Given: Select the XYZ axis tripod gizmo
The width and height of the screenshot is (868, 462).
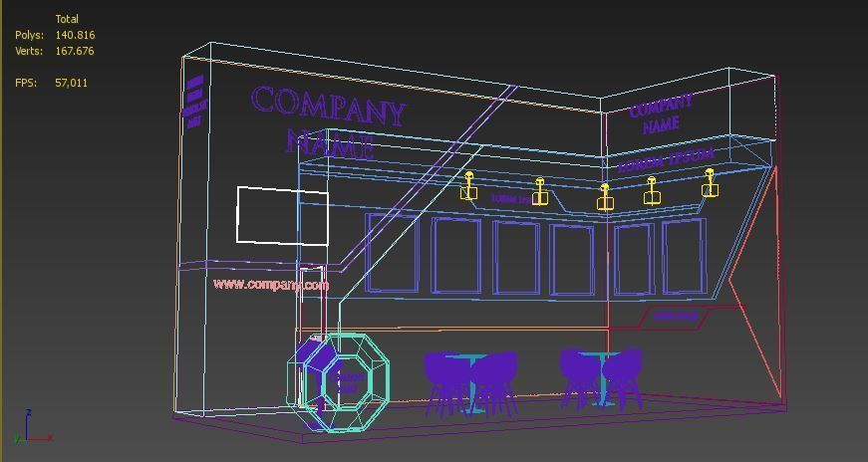Looking at the screenshot, I should click(x=33, y=426).
